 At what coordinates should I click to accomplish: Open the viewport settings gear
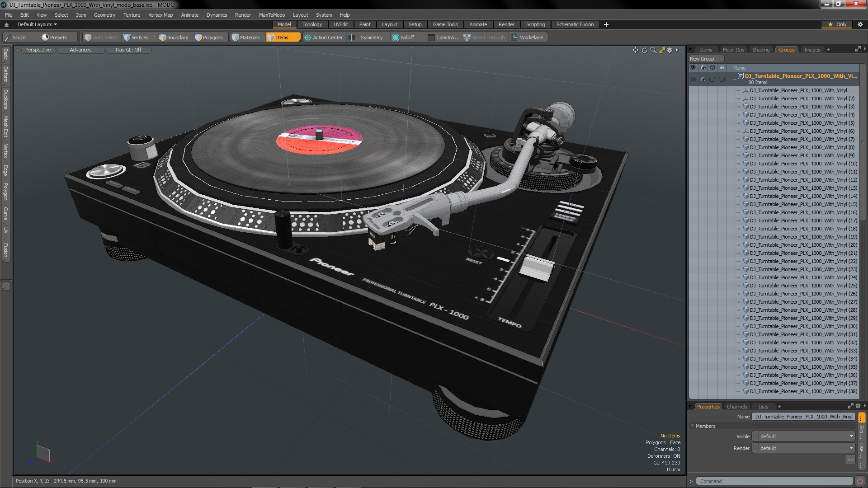[670, 50]
